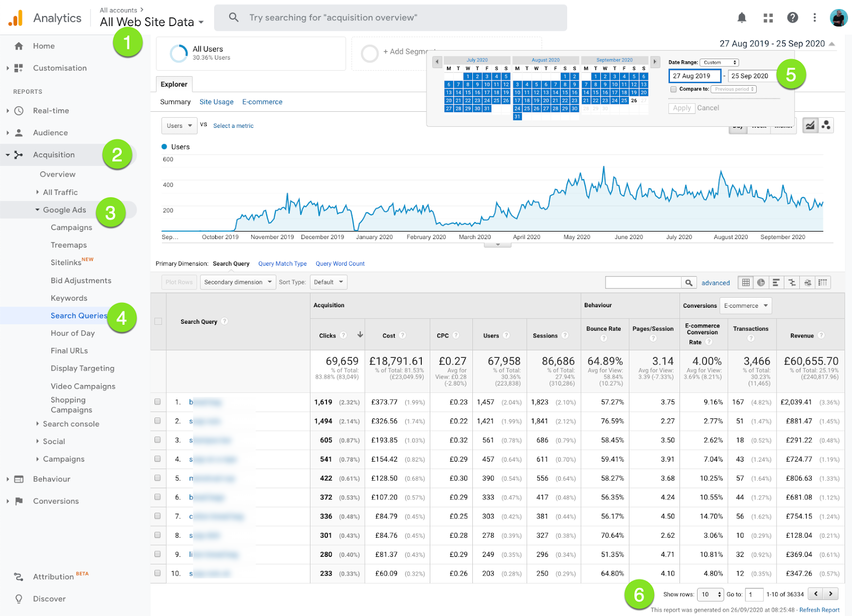Tick the Compare to checkbox
852x616 pixels.
coord(674,89)
